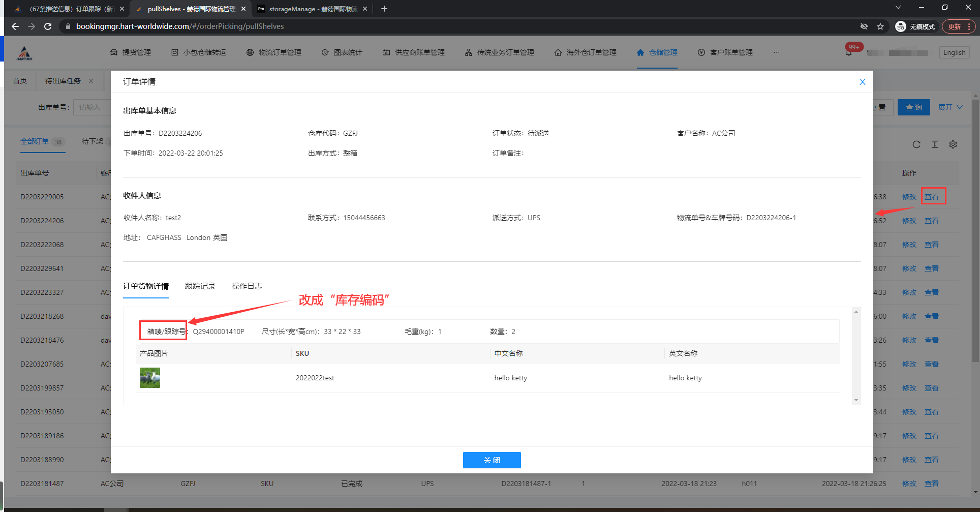This screenshot has height=512, width=980.
Task: Click the 关闭 button
Action: pyautogui.click(x=492, y=460)
